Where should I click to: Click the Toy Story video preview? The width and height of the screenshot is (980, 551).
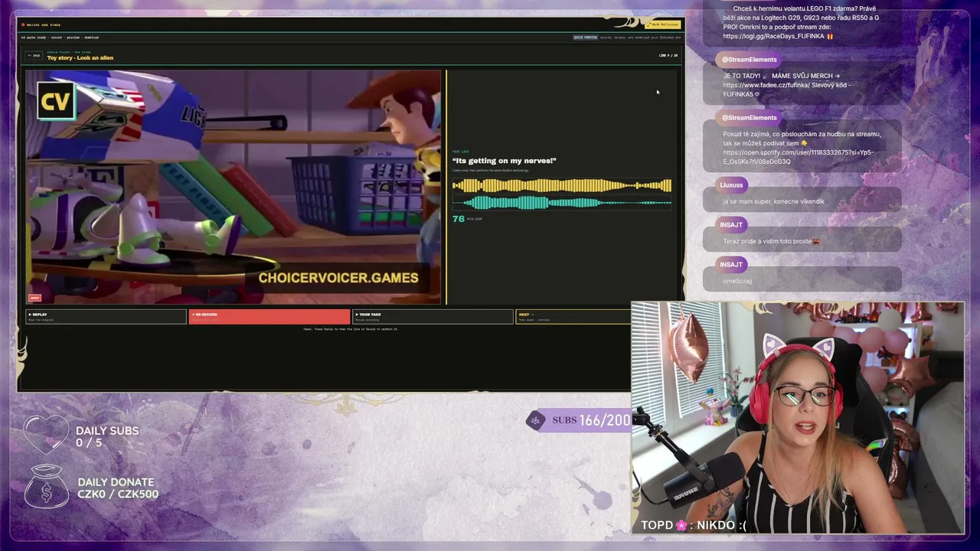tap(233, 187)
